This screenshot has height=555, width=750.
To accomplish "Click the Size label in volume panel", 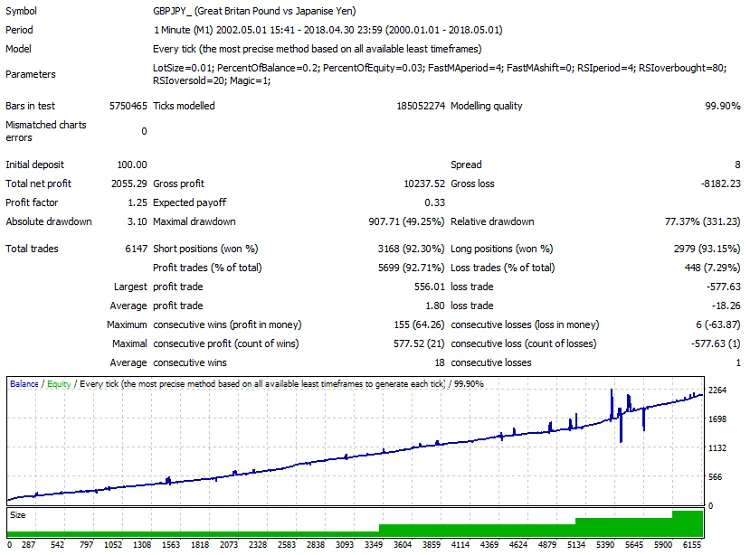I will click(x=18, y=515).
